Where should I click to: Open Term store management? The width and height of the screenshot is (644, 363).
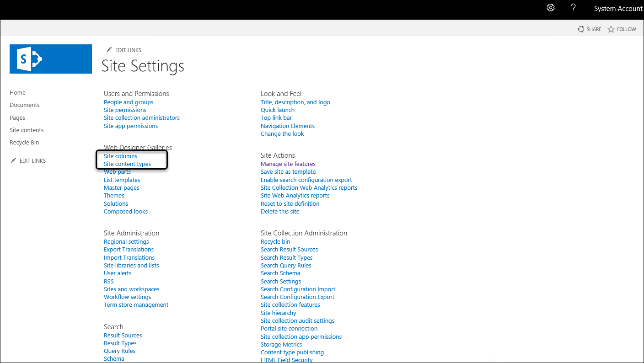pyautogui.click(x=136, y=305)
